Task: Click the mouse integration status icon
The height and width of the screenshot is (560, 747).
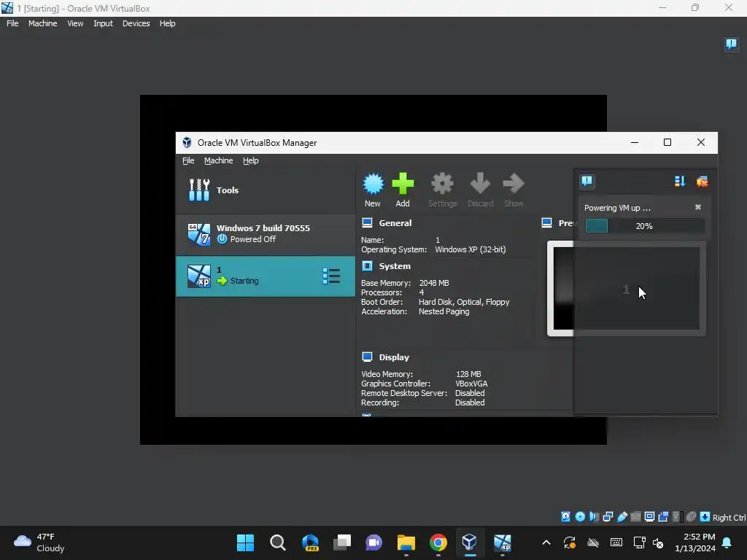Action: [x=692, y=517]
